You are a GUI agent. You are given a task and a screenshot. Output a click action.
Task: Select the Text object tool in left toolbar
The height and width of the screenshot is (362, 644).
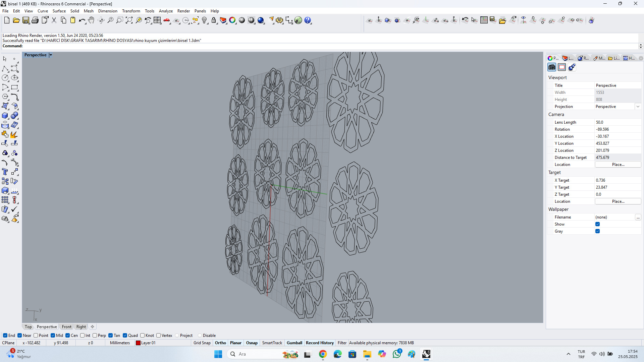coord(5,172)
